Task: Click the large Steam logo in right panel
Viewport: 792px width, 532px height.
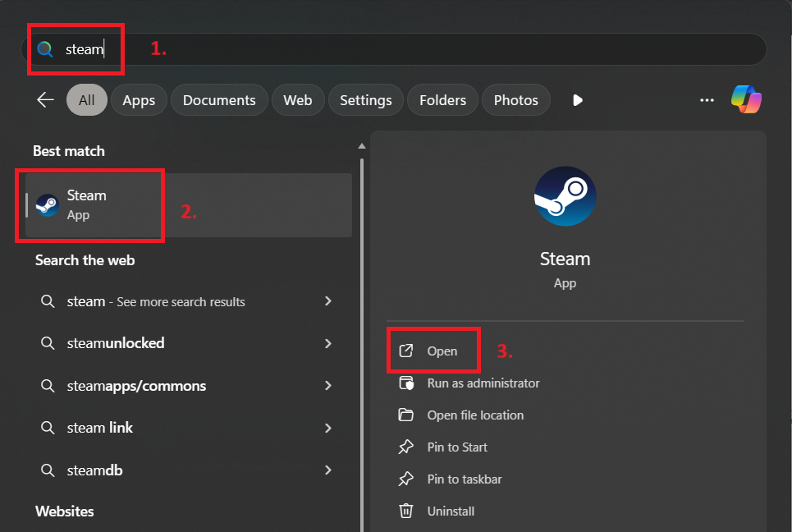Action: [x=565, y=195]
